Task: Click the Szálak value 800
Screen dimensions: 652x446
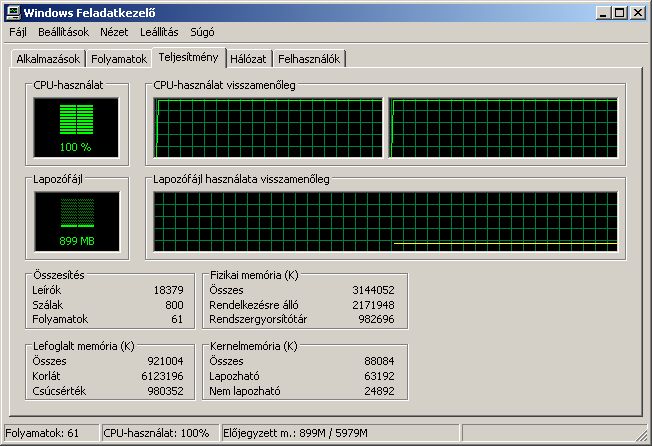Action: (x=174, y=305)
